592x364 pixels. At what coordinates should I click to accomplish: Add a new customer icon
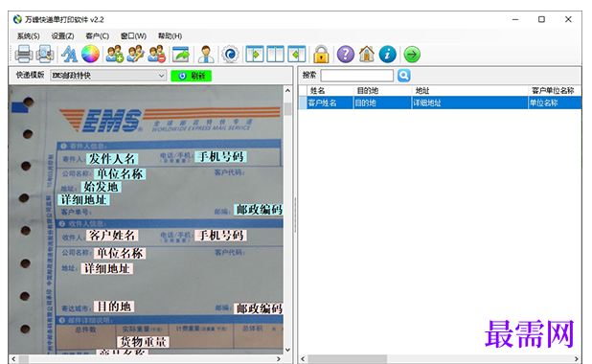[x=114, y=54]
